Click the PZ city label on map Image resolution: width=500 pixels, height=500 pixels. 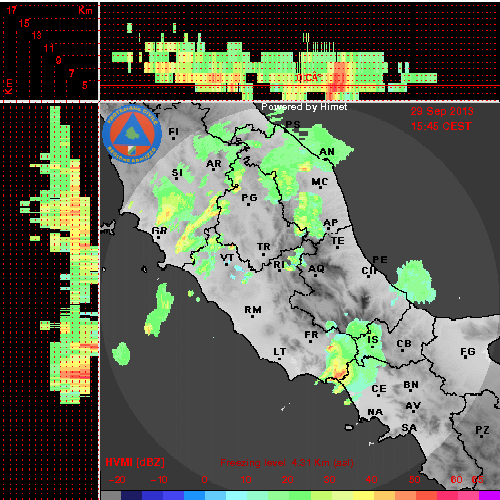[482, 430]
